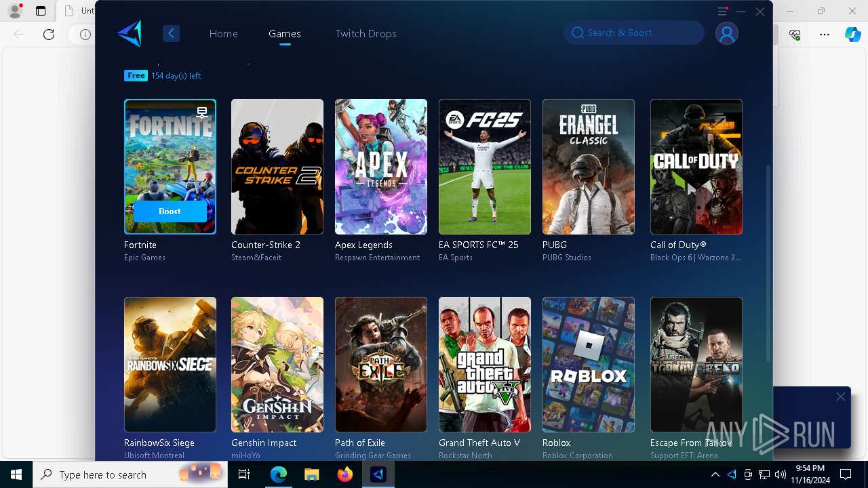Click Edge browser essentials heart icon
This screenshot has width=868, height=488.
[795, 34]
